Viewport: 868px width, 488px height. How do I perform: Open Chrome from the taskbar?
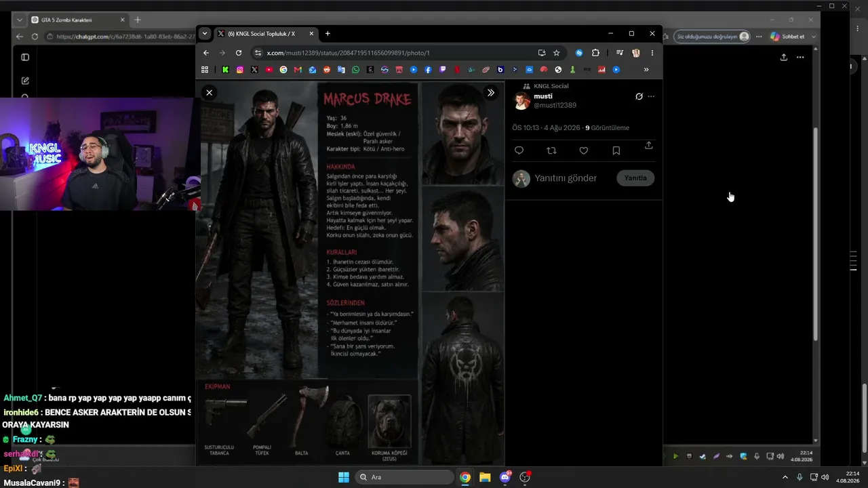[x=465, y=477]
